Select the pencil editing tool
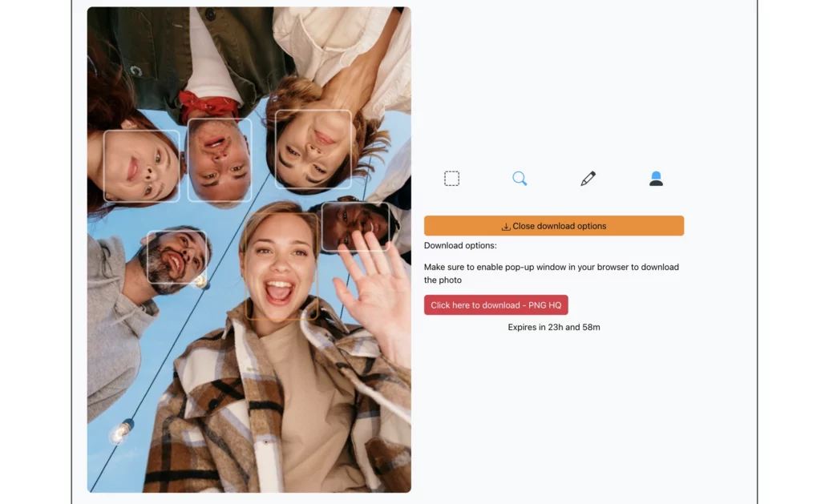 (588, 178)
